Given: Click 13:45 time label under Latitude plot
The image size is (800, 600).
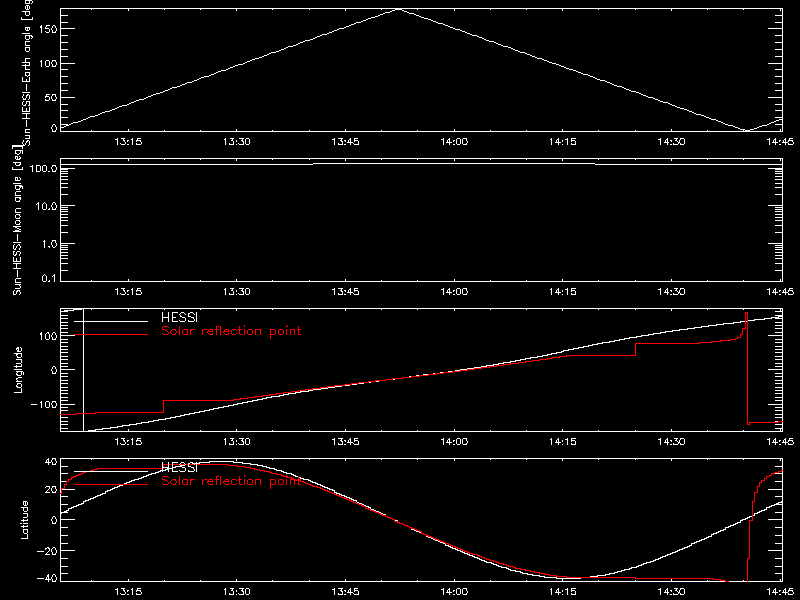Looking at the screenshot, I should click(x=345, y=592).
